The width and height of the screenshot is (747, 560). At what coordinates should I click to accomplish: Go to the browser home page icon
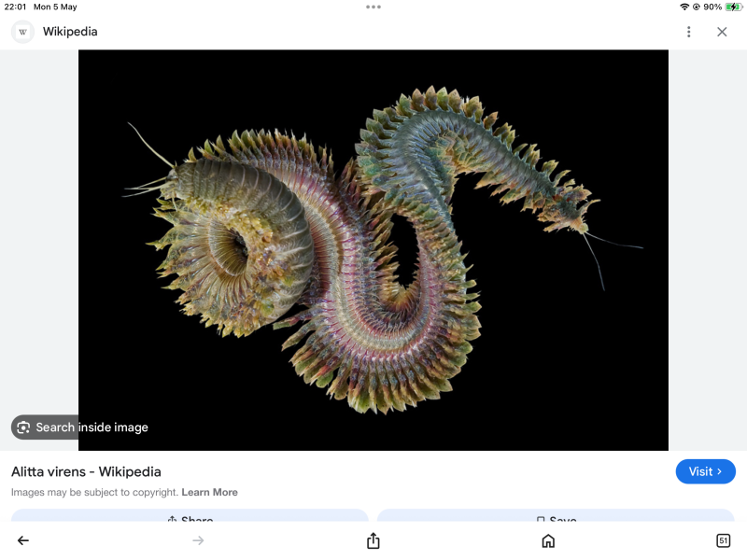(548, 540)
